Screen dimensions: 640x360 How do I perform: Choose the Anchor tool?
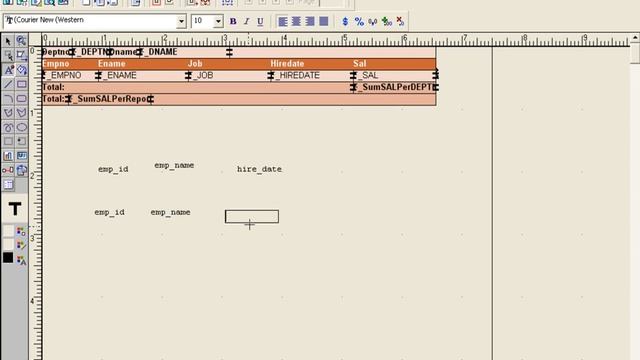[x=8, y=170]
